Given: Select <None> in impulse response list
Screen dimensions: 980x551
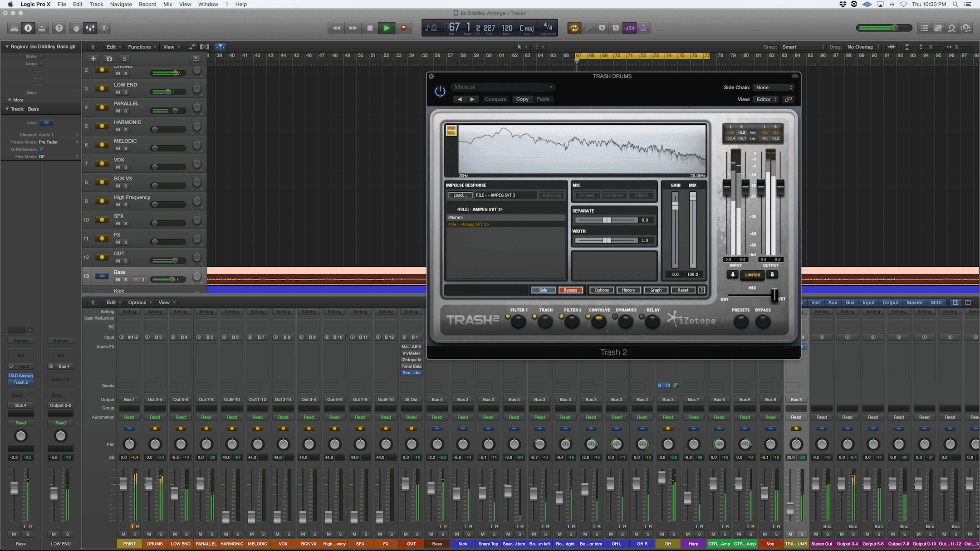Looking at the screenshot, I should 506,218.
